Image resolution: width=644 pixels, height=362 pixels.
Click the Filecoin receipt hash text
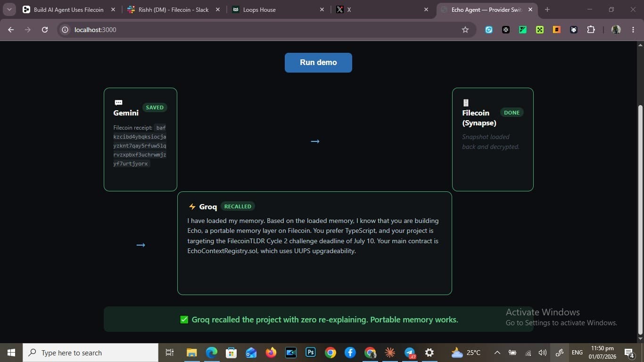[140, 146]
